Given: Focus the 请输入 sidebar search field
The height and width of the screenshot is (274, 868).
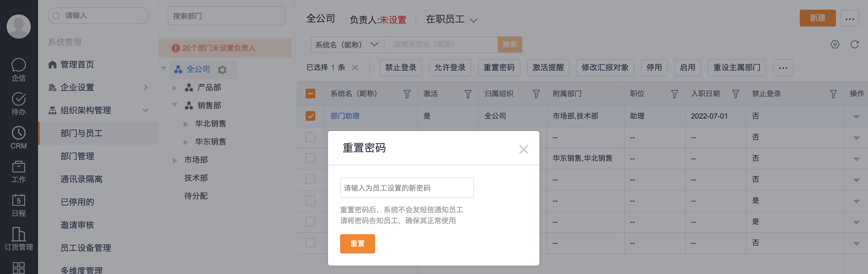Looking at the screenshot, I should (98, 16).
